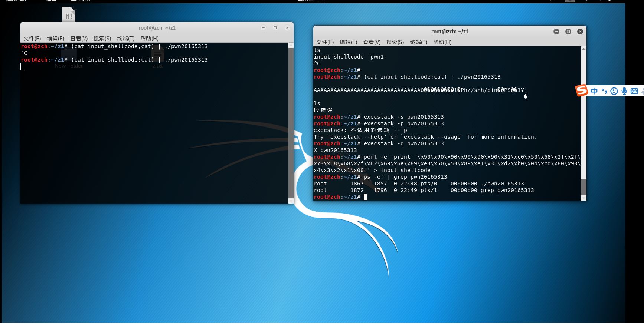Open 帮助(H) menu in left terminal
Screen dimensions: 644x324
click(149, 39)
